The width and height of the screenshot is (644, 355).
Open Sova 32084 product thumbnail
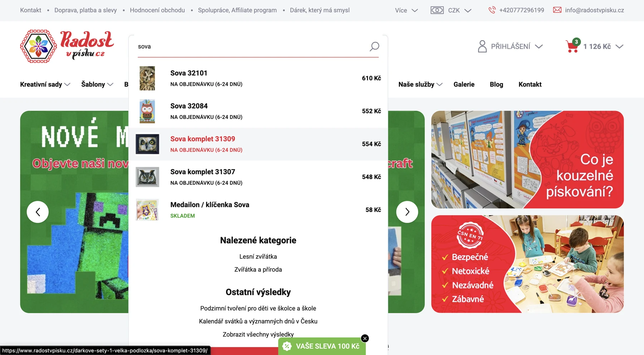[x=147, y=111]
